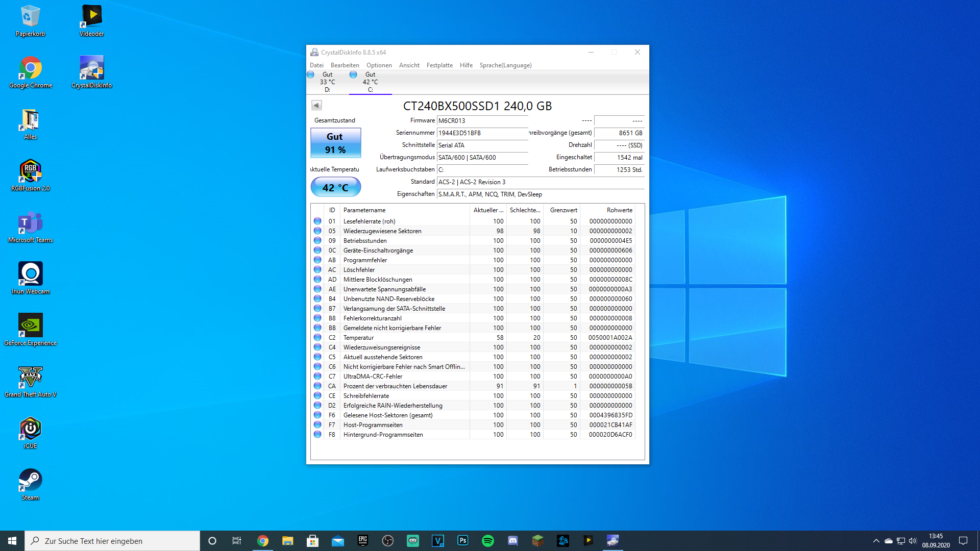Click the 42 °C temperature indicator
980x551 pixels.
click(335, 187)
